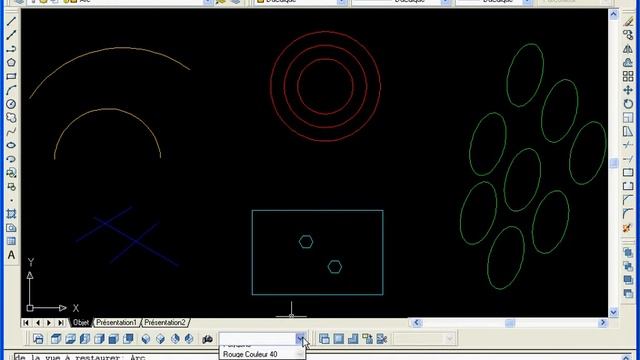Image resolution: width=640 pixels, height=360 pixels.
Task: Select the Table tool
Action: (x=11, y=241)
